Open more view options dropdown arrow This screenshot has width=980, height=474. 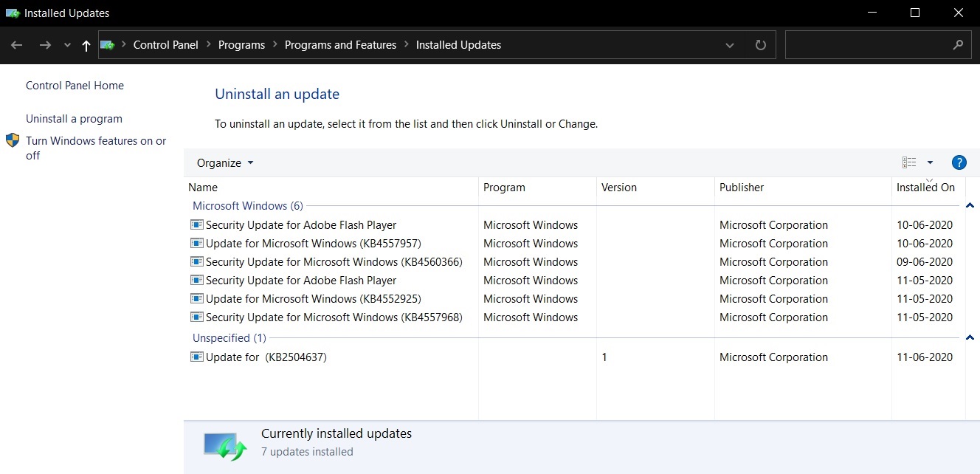(930, 162)
